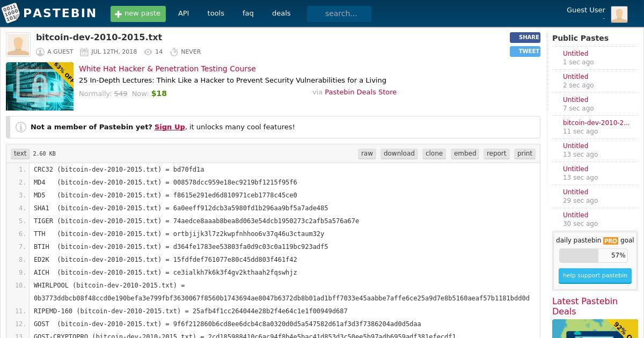
Task: Open the faq menu item
Action: (248, 13)
